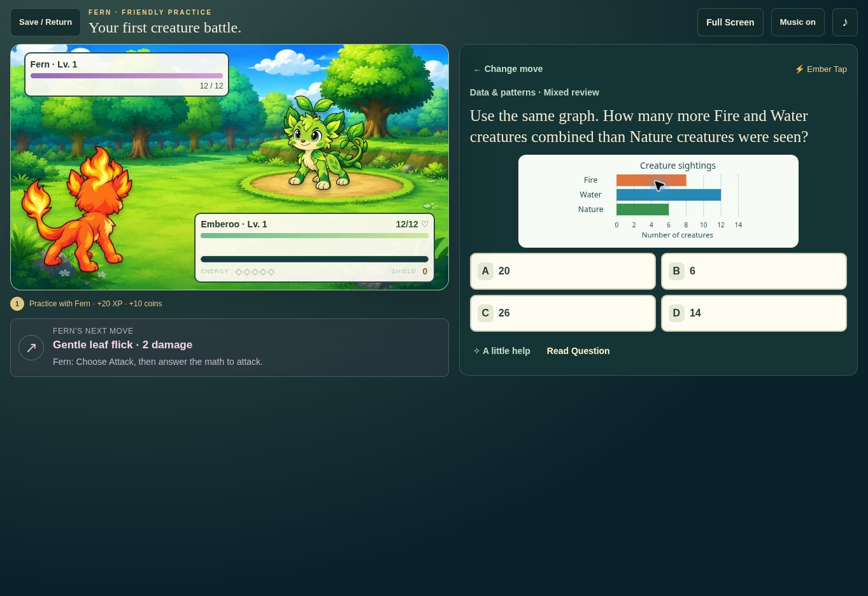Click the 'Fern · Lv. 1' name label
This screenshot has height=596, width=868.
coord(53,64)
